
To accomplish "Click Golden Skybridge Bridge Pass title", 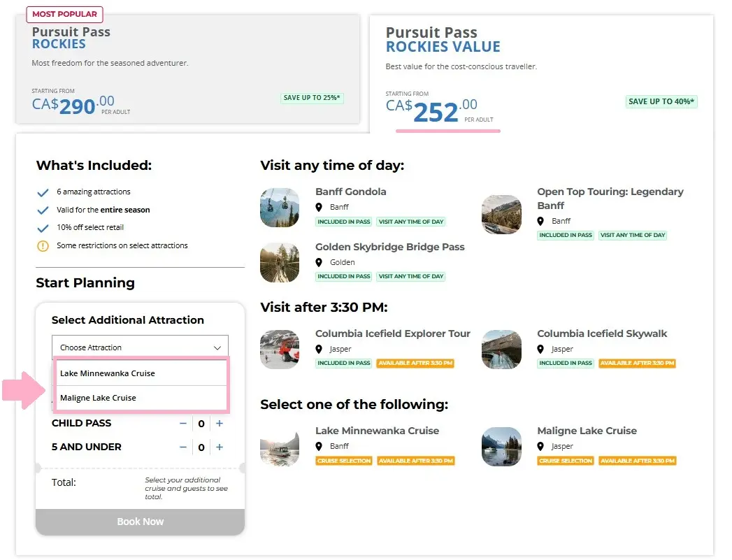I will click(390, 247).
